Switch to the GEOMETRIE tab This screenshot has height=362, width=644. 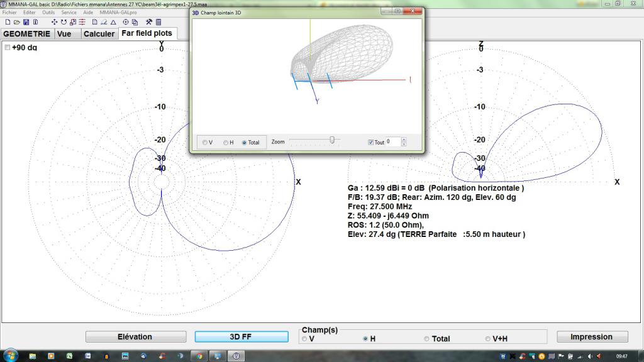26,34
